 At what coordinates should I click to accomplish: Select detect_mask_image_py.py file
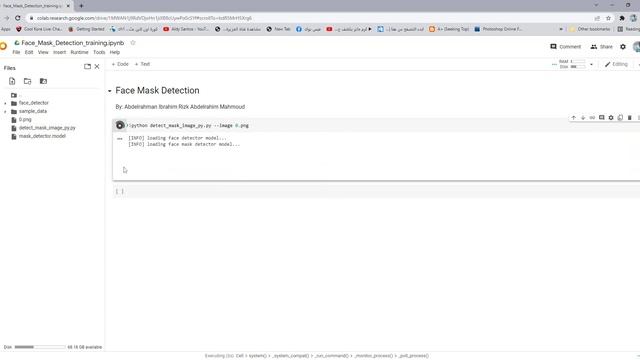[x=47, y=128]
